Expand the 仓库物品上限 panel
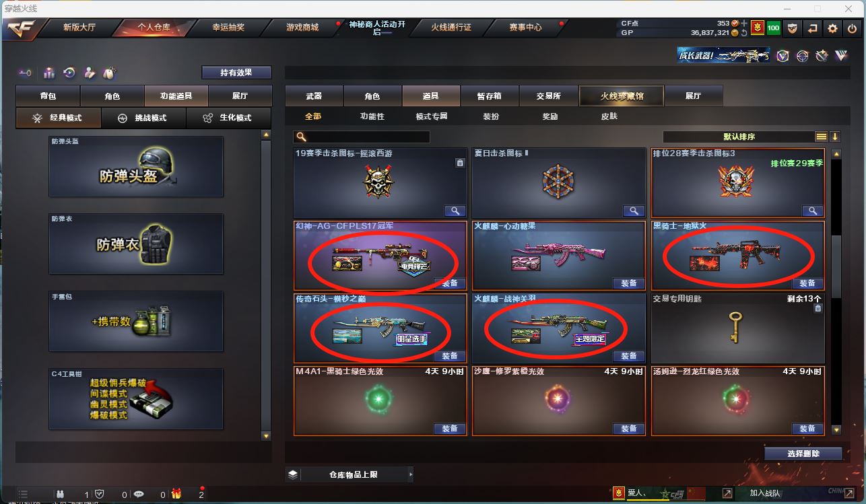 pos(349,474)
